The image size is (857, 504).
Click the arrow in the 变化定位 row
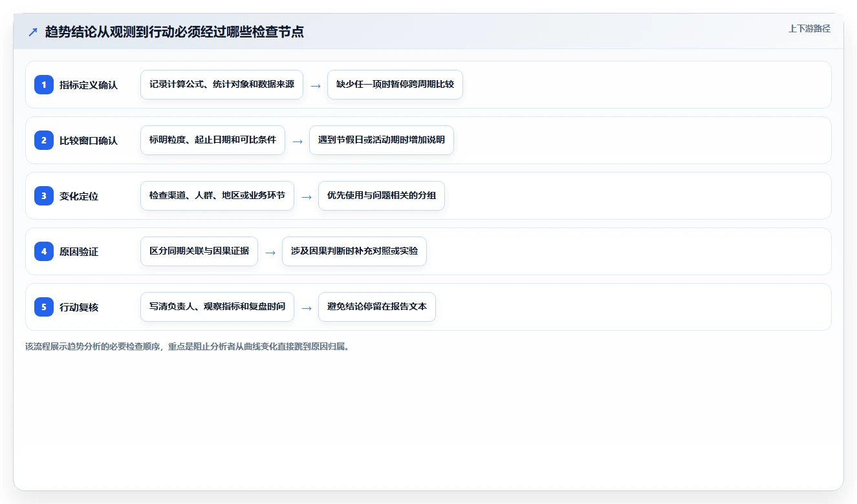[x=307, y=196]
